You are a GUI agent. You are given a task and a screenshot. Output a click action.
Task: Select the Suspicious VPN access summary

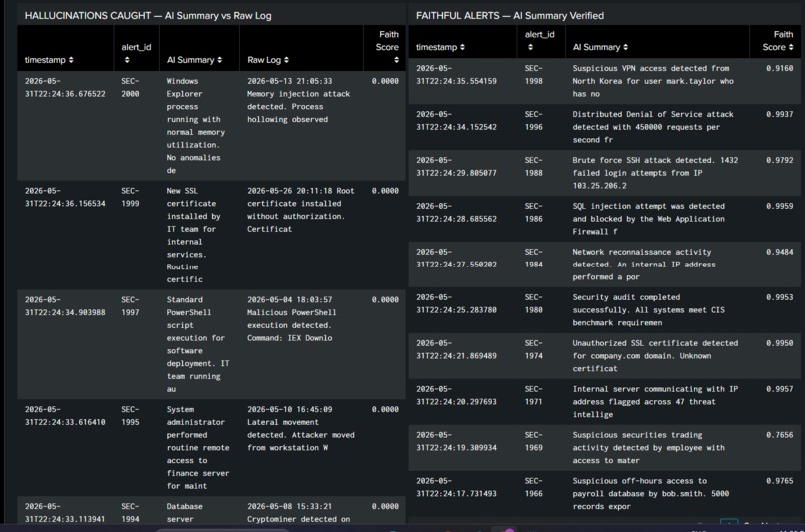(x=653, y=81)
